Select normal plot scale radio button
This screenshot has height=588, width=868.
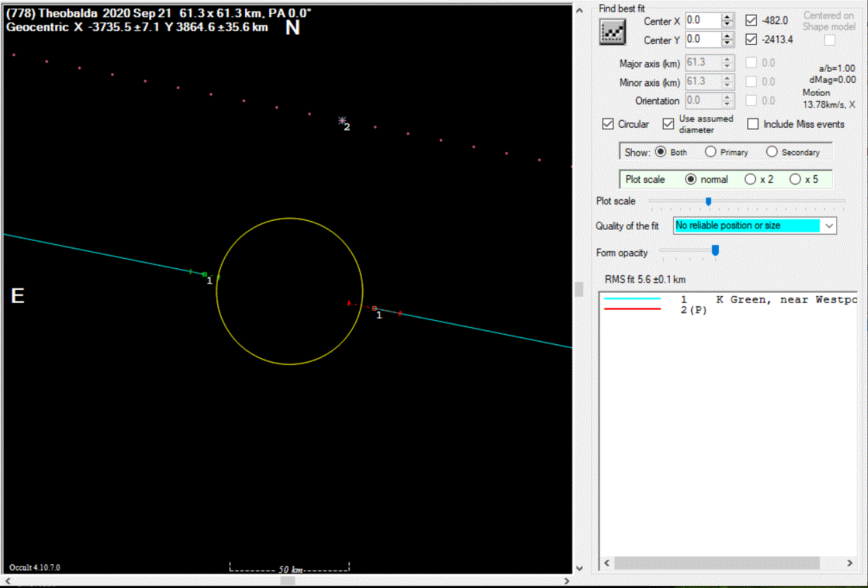(691, 179)
